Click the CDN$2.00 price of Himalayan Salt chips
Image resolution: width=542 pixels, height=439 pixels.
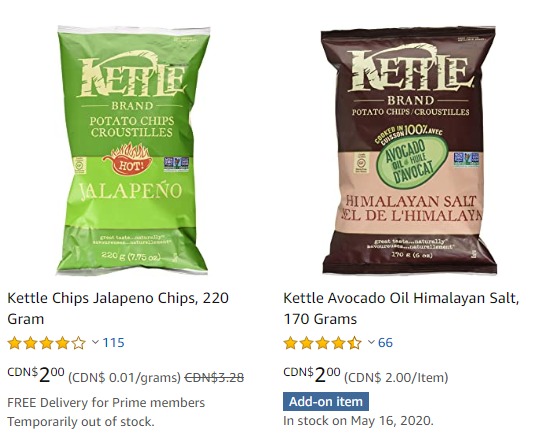311,375
